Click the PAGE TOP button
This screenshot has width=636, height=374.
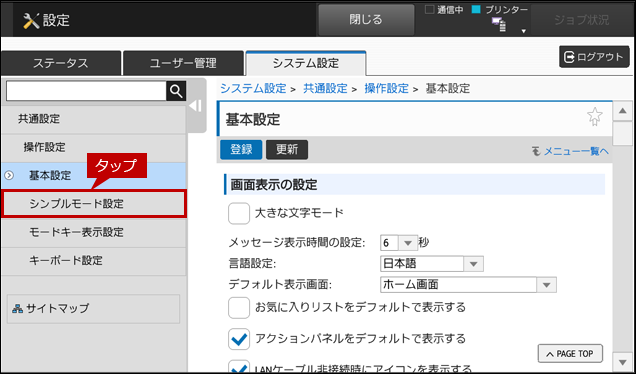570,354
